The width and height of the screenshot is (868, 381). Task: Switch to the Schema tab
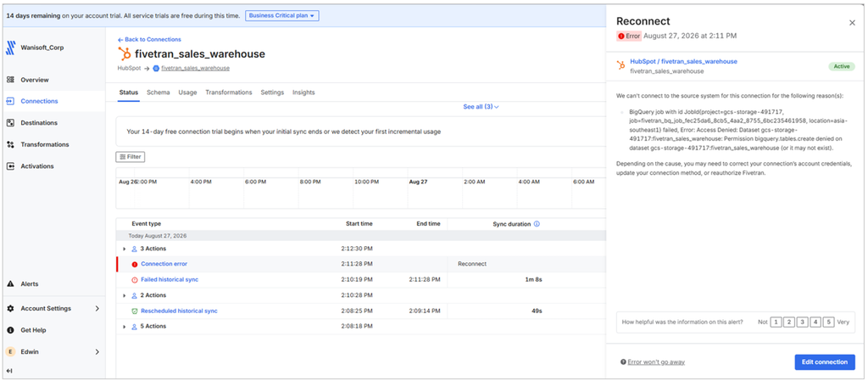[159, 92]
